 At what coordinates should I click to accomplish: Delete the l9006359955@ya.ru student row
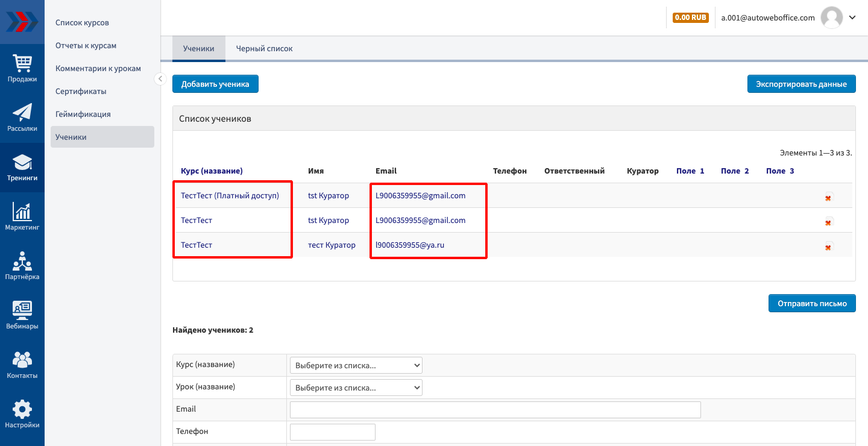pyautogui.click(x=828, y=247)
